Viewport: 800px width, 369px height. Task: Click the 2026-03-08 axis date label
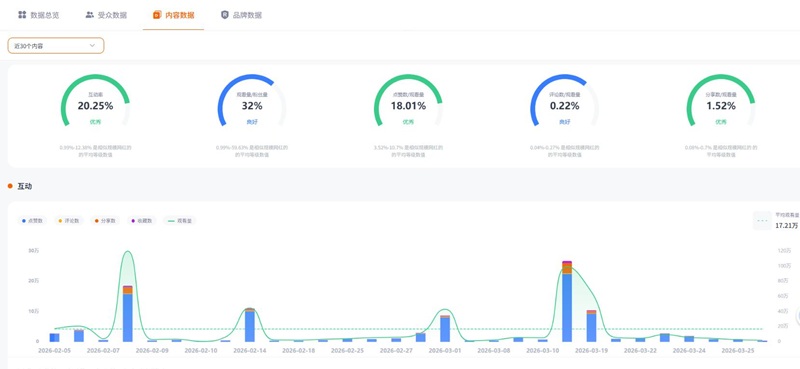[x=494, y=351]
